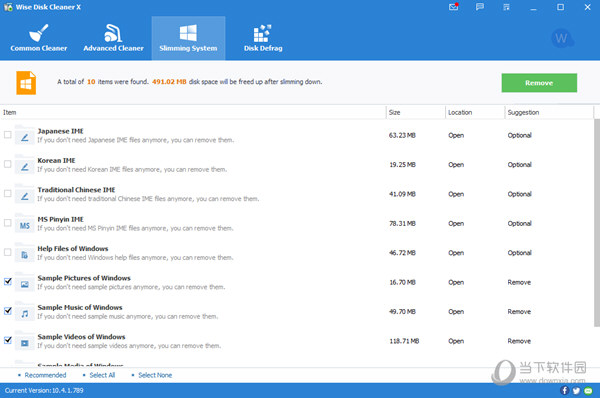The width and height of the screenshot is (600, 398).
Task: Check the Japanese IME checkbox
Action: point(8,135)
